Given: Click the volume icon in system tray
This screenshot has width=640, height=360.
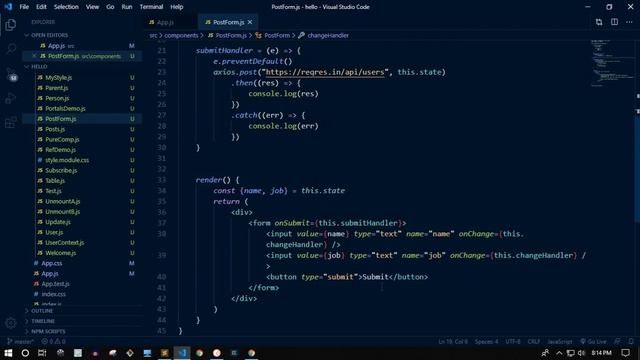Looking at the screenshot, I should (581, 353).
